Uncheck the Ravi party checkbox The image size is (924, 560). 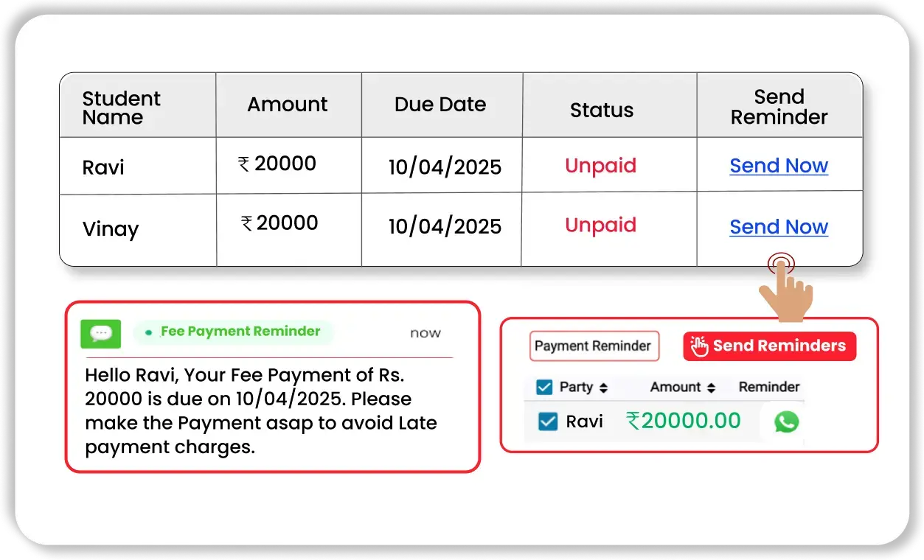[547, 421]
